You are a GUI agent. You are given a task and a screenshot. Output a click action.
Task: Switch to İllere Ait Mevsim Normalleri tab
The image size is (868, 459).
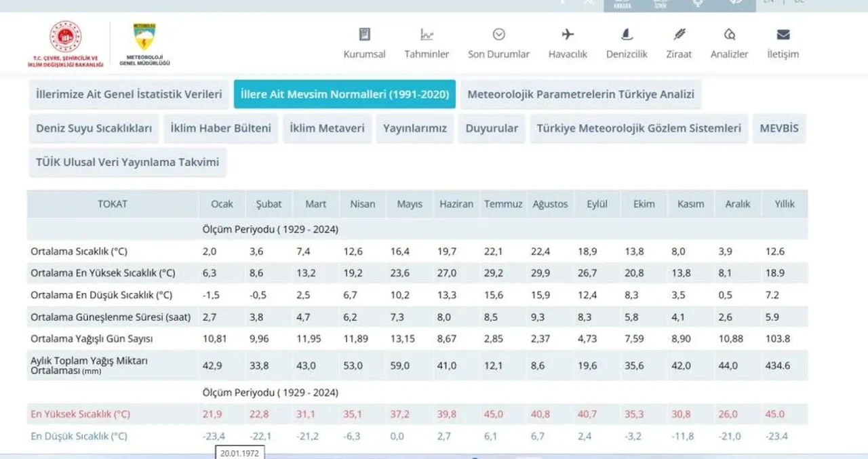click(344, 95)
